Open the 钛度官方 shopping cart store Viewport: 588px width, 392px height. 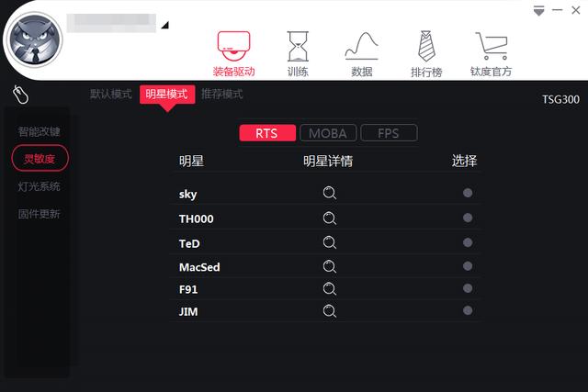[x=491, y=53]
